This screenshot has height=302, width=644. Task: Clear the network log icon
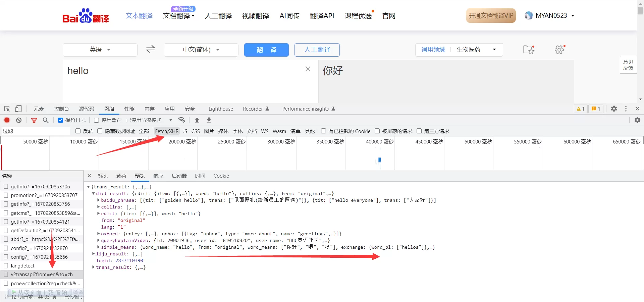tap(19, 120)
